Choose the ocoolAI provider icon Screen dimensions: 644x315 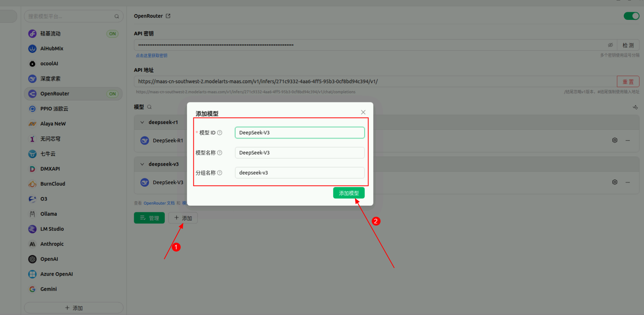pyautogui.click(x=32, y=64)
